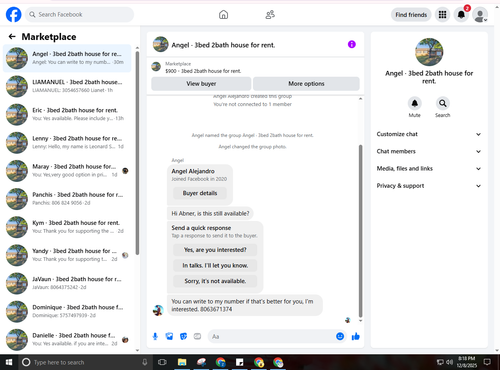Open the Yandy conversation

pos(67,255)
